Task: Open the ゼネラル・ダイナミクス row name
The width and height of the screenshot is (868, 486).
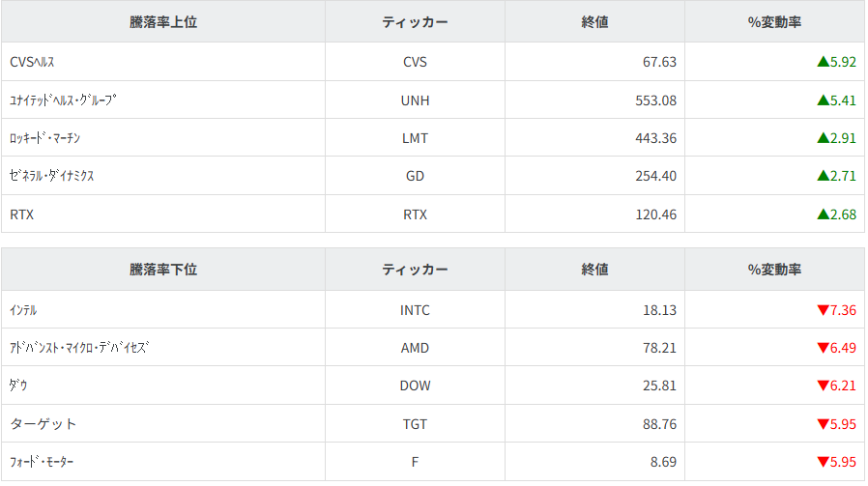Action: point(52,176)
